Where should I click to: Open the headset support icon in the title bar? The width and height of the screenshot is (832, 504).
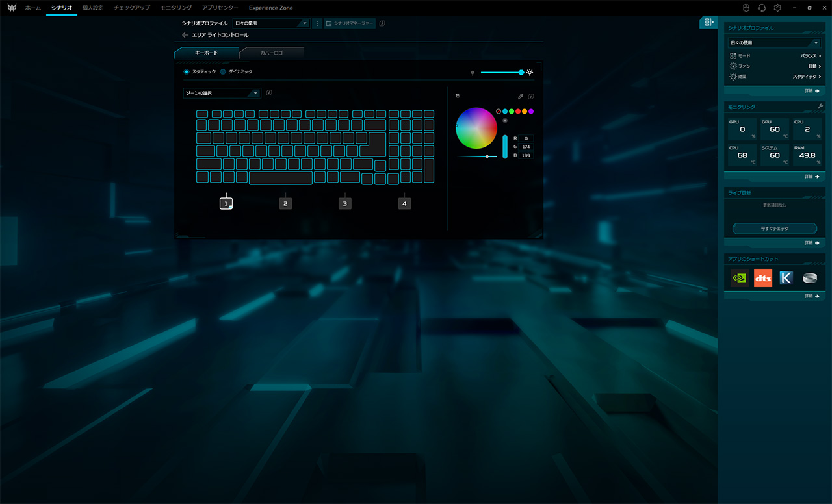point(762,8)
